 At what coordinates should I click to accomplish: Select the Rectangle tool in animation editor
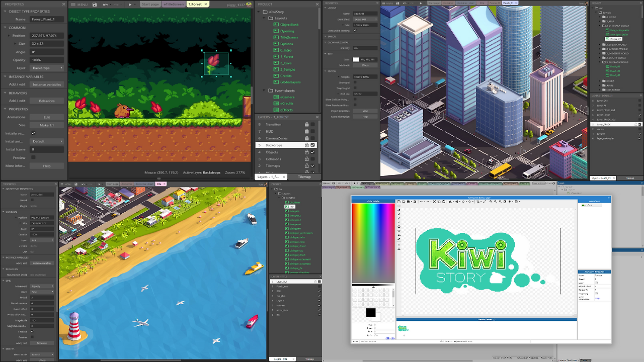pyautogui.click(x=399, y=227)
